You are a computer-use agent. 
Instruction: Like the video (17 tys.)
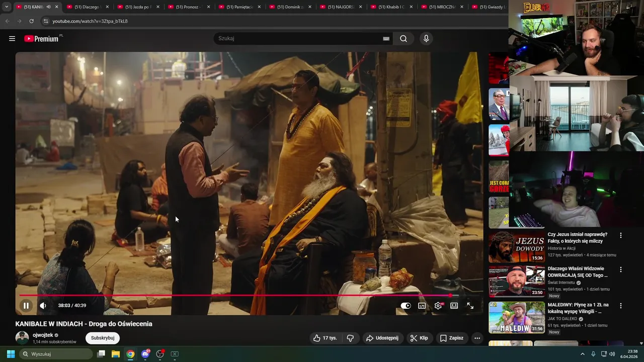tap(325, 338)
